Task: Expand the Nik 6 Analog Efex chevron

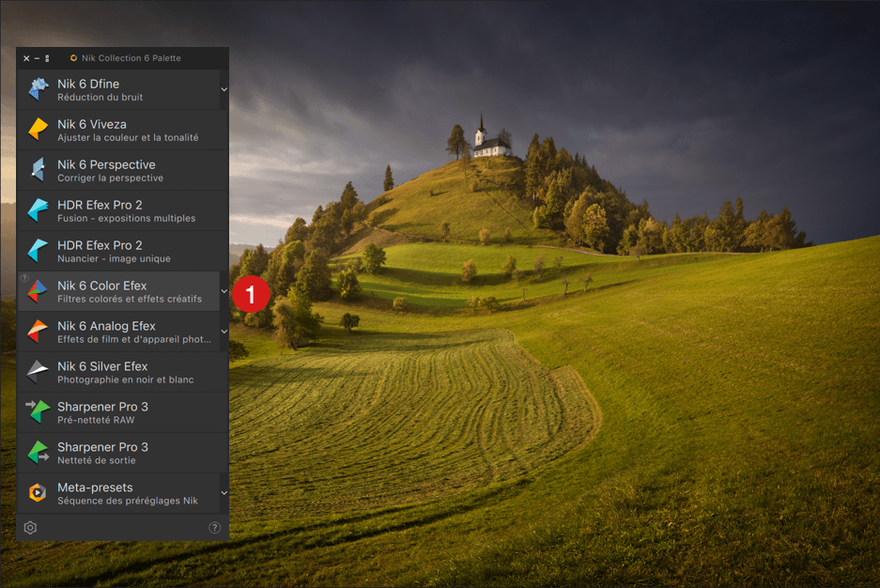Action: coord(224,332)
